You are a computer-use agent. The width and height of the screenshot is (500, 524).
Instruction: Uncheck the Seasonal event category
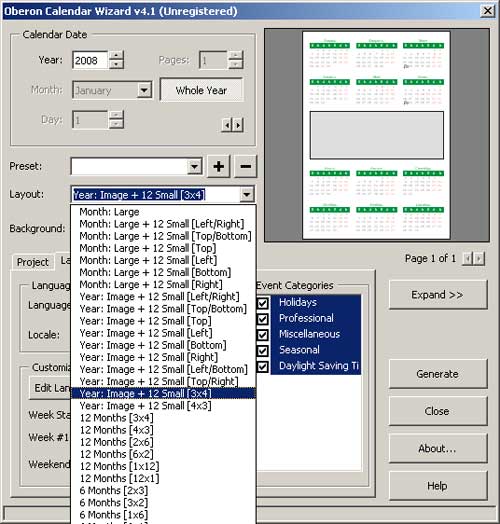point(263,351)
